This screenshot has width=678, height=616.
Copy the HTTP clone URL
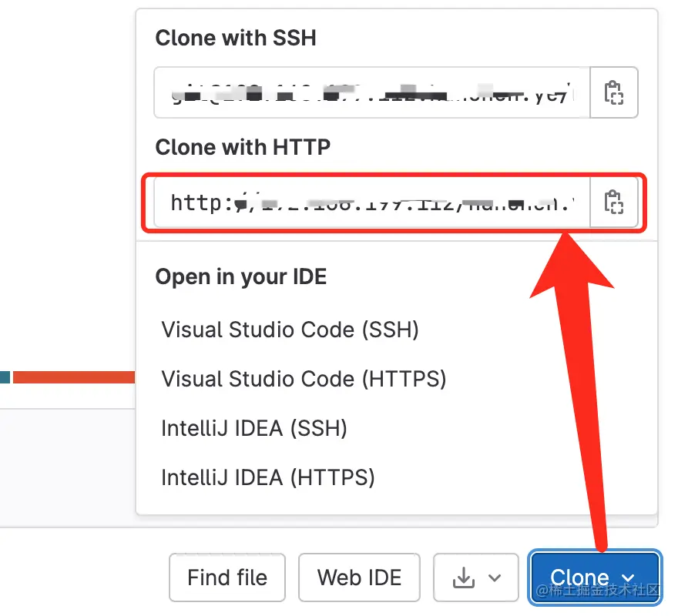pyautogui.click(x=614, y=203)
